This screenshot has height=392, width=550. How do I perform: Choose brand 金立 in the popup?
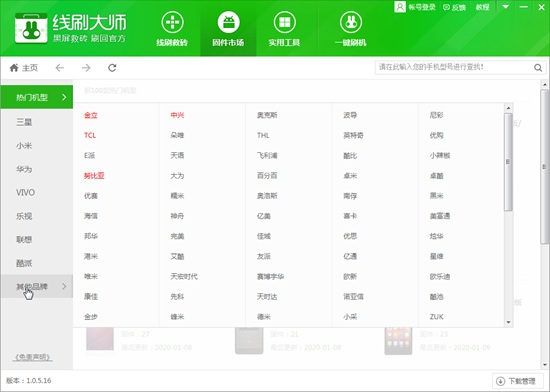(x=91, y=115)
